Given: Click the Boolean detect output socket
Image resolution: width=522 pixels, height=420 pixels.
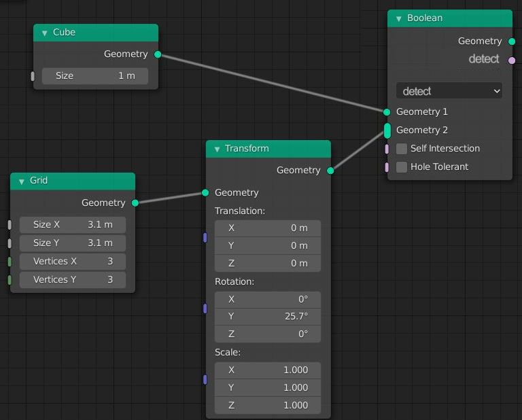Looking at the screenshot, I should [512, 60].
